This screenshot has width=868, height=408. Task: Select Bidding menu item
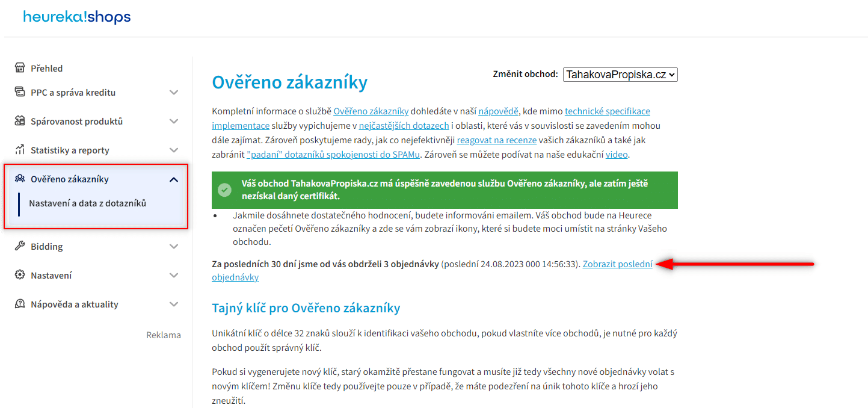point(47,247)
